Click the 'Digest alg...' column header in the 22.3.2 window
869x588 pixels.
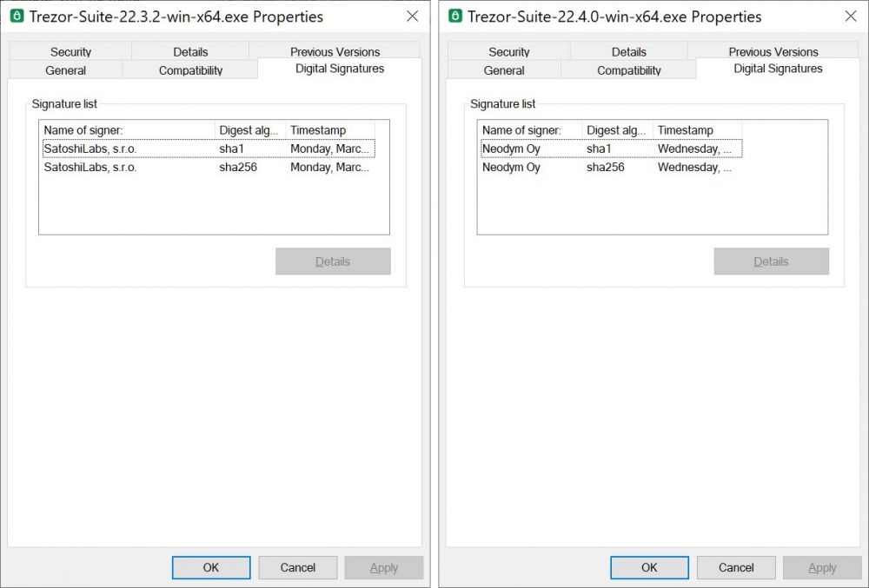250,130
